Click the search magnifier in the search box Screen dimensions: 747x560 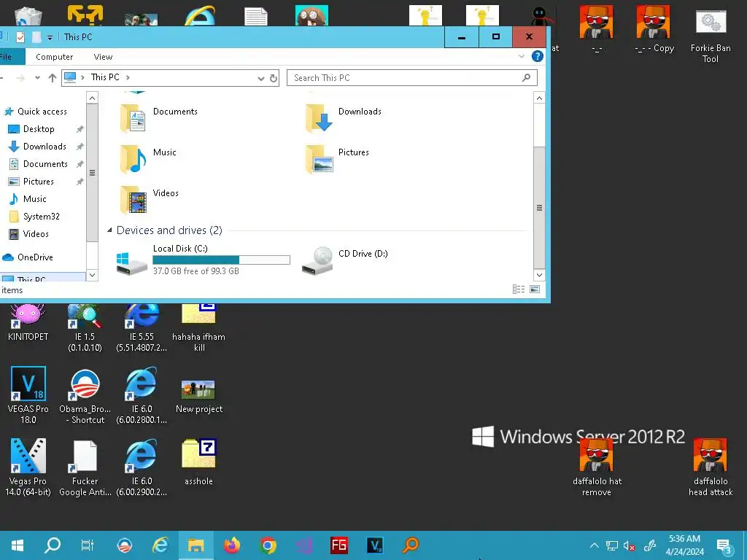pyautogui.click(x=527, y=77)
